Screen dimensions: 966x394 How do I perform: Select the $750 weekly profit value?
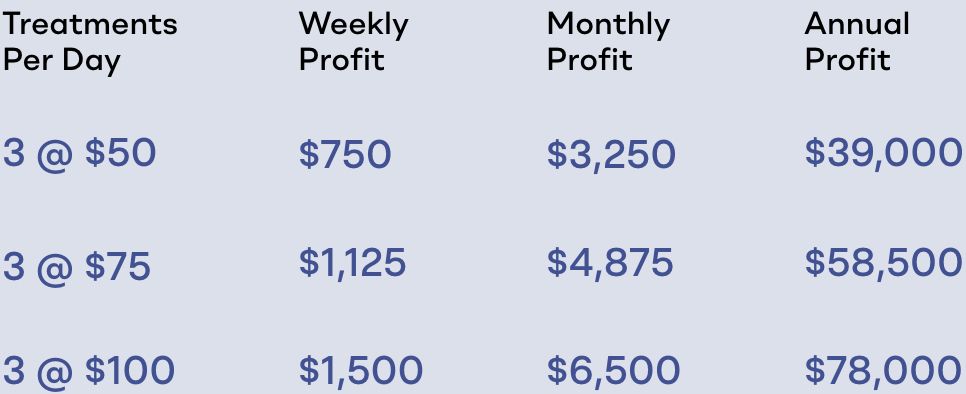345,154
